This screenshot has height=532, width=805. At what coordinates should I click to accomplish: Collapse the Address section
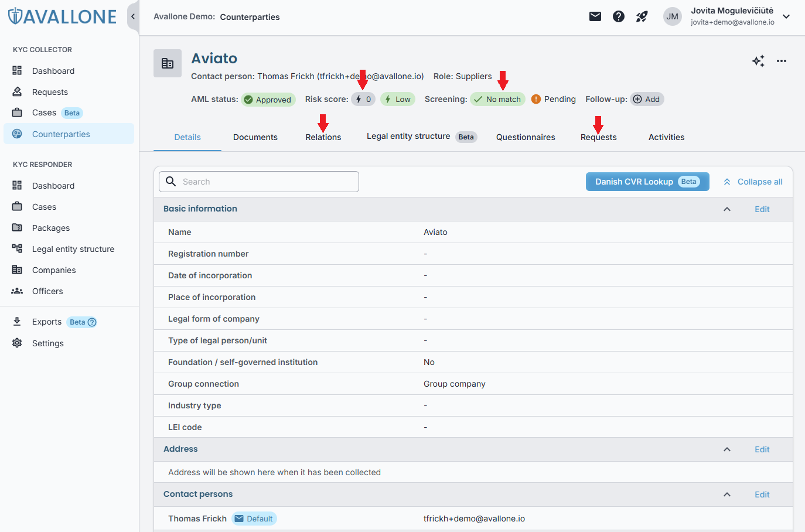[727, 449]
